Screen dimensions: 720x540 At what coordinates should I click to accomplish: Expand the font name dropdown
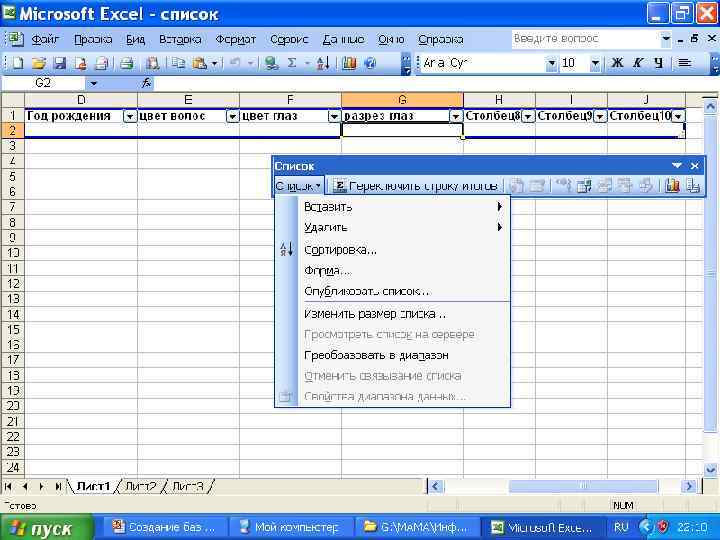(x=551, y=63)
